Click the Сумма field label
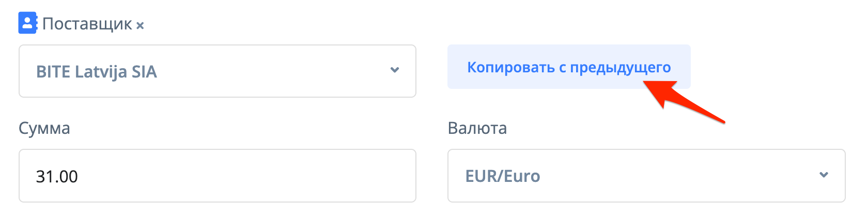Image resolution: width=868 pixels, height=216 pixels. coord(44,128)
